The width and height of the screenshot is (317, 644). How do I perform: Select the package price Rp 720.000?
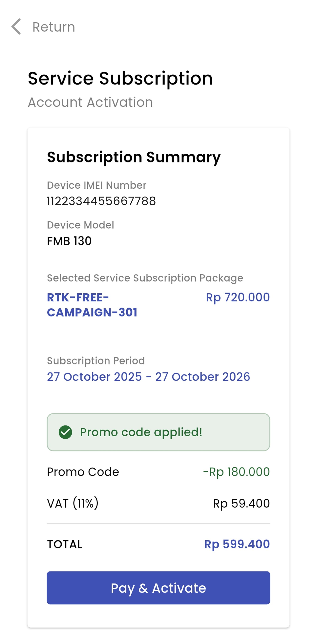(x=237, y=297)
